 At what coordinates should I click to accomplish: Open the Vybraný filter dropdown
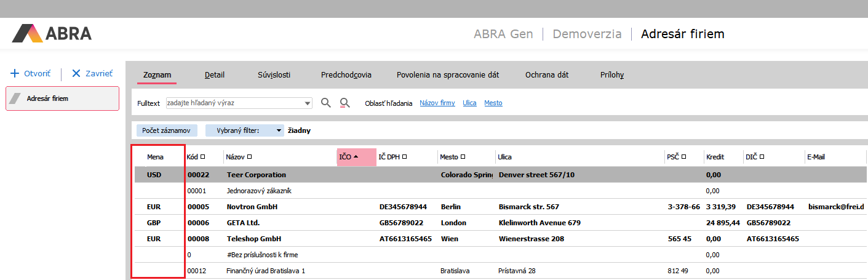pos(244,130)
